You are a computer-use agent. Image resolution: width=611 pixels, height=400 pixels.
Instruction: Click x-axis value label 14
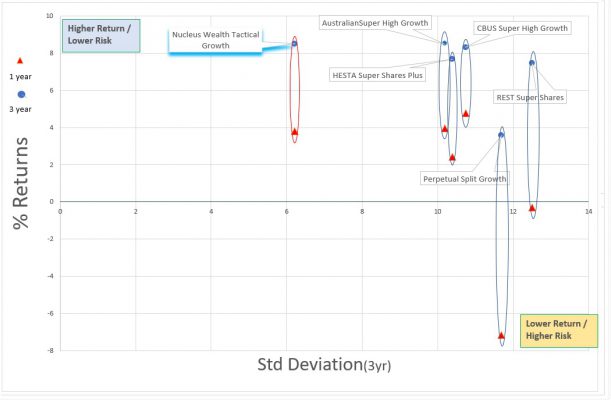pos(588,211)
